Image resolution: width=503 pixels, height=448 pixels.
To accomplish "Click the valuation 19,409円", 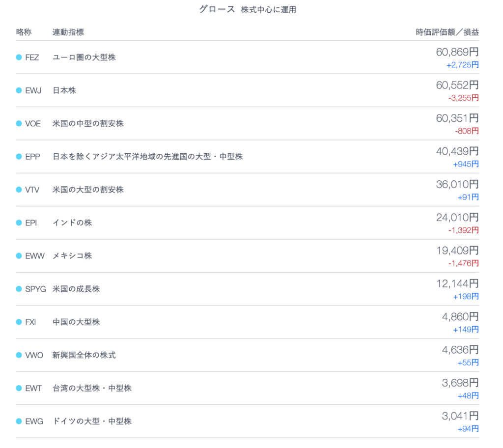I will tap(457, 251).
